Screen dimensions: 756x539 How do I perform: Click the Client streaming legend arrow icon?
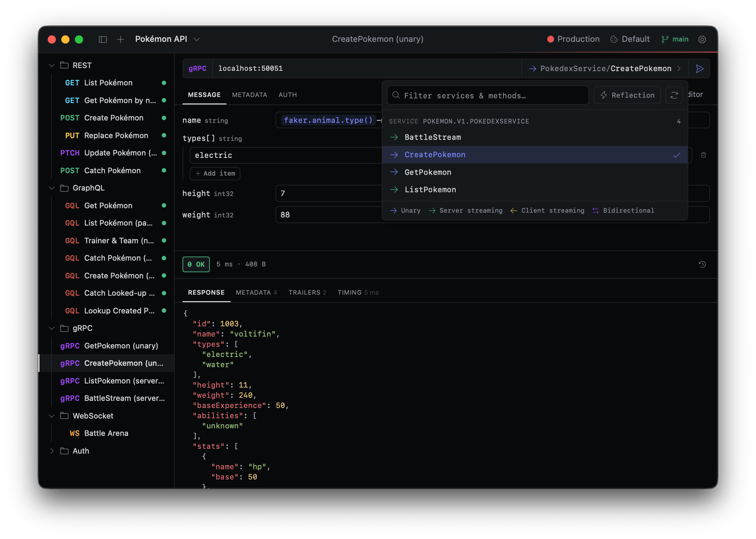[x=514, y=211]
